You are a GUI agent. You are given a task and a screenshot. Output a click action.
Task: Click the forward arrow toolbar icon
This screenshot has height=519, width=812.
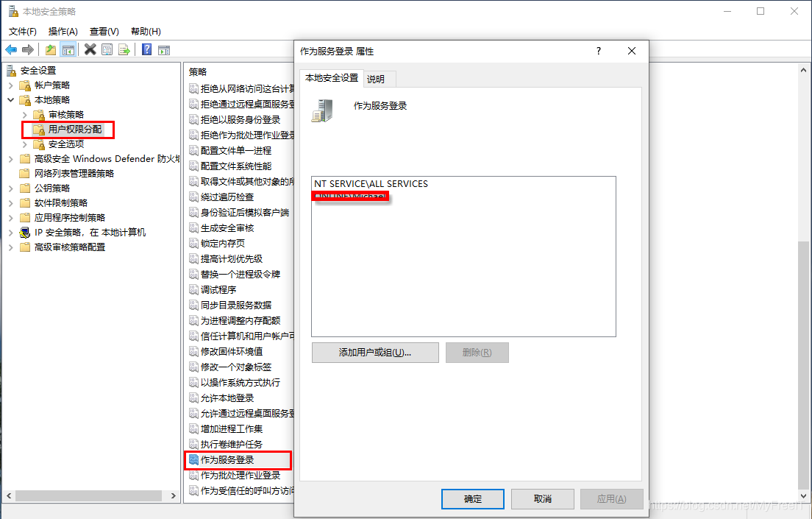(28, 50)
